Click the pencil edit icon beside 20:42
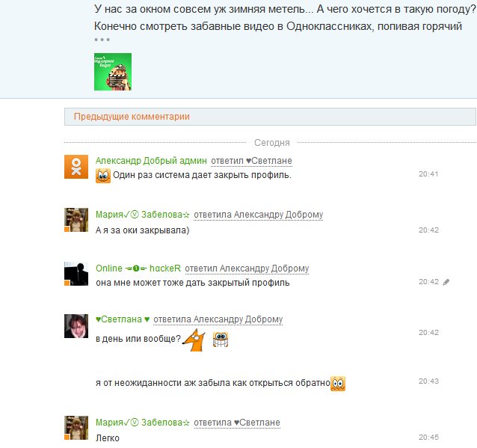 (446, 282)
